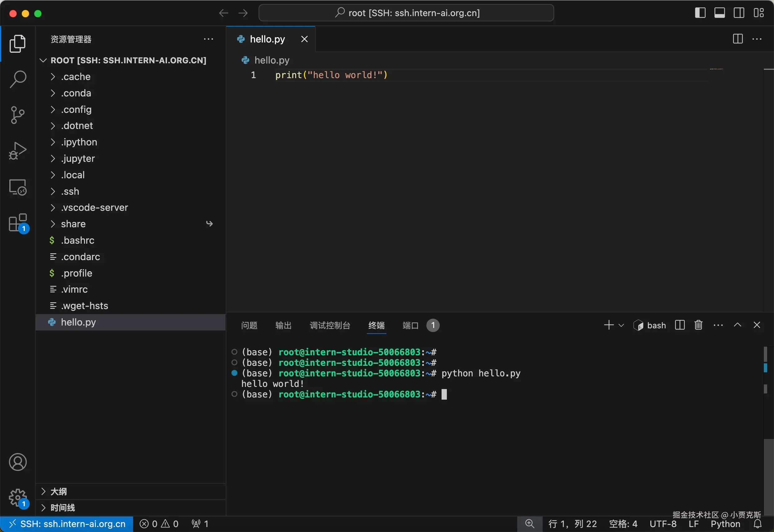Open Run and Debug view
This screenshot has height=532, width=774.
pyautogui.click(x=18, y=151)
